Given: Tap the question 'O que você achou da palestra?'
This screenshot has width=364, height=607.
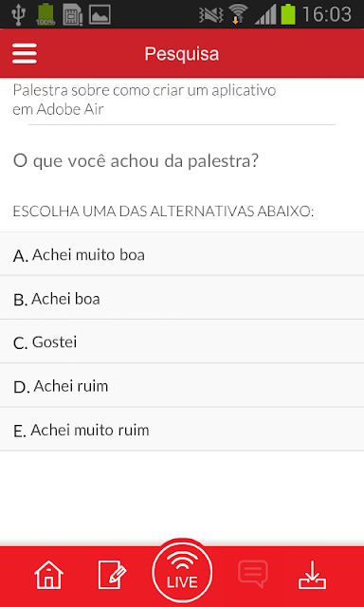Looking at the screenshot, I should point(136,160).
